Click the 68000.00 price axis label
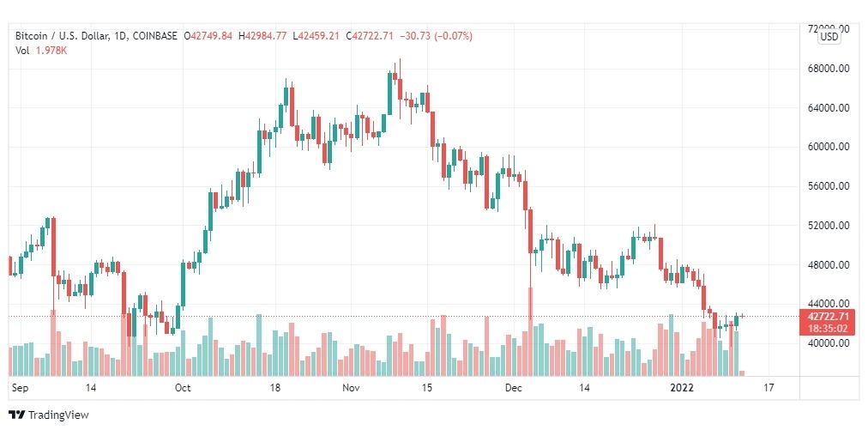Viewport: 868px width, 430px height. point(829,69)
